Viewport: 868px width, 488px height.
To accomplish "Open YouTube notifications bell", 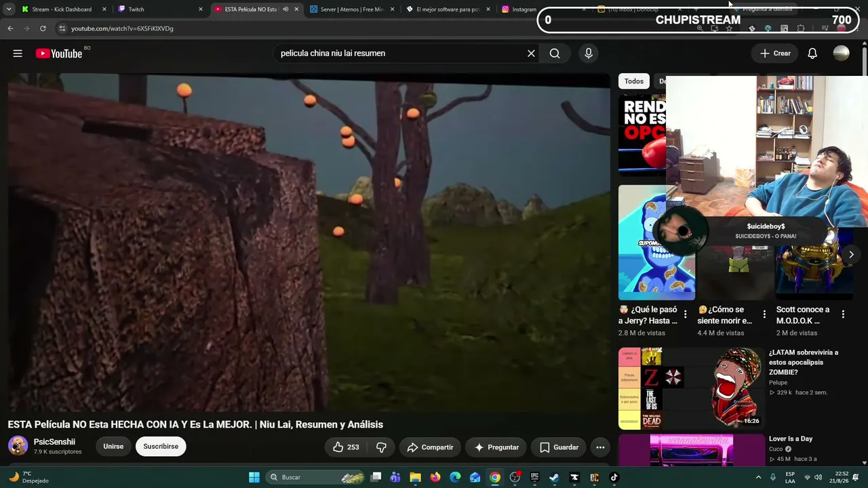I will (x=812, y=54).
